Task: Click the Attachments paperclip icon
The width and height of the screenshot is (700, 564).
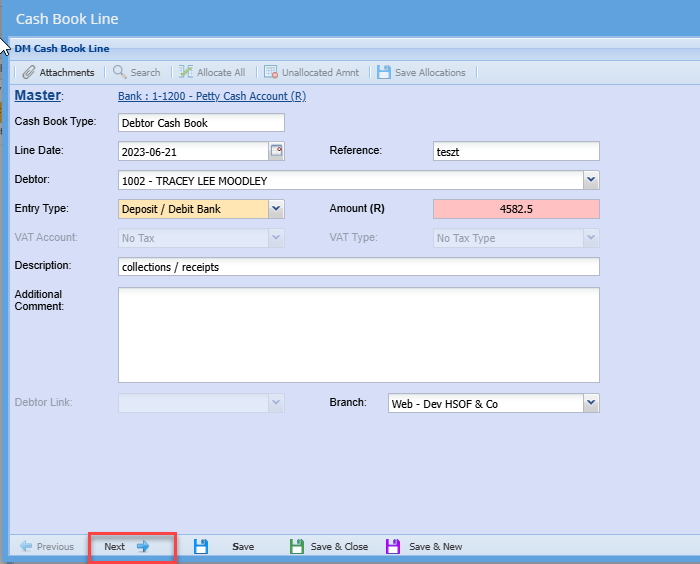Action: [29, 72]
